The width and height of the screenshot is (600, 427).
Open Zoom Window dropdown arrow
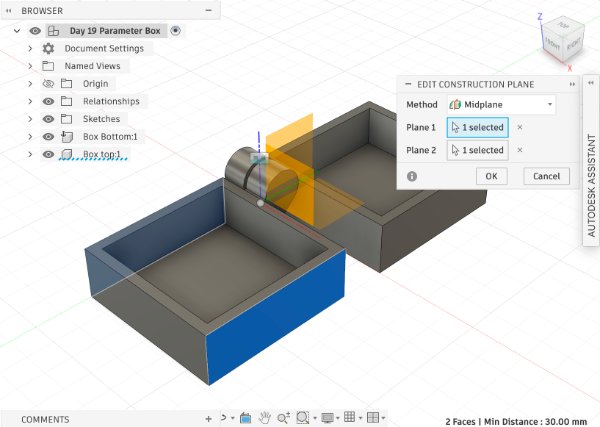point(315,418)
